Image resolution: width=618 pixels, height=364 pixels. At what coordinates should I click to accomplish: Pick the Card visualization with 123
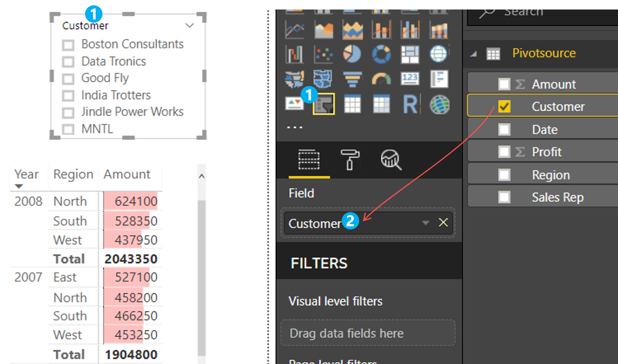[410, 79]
